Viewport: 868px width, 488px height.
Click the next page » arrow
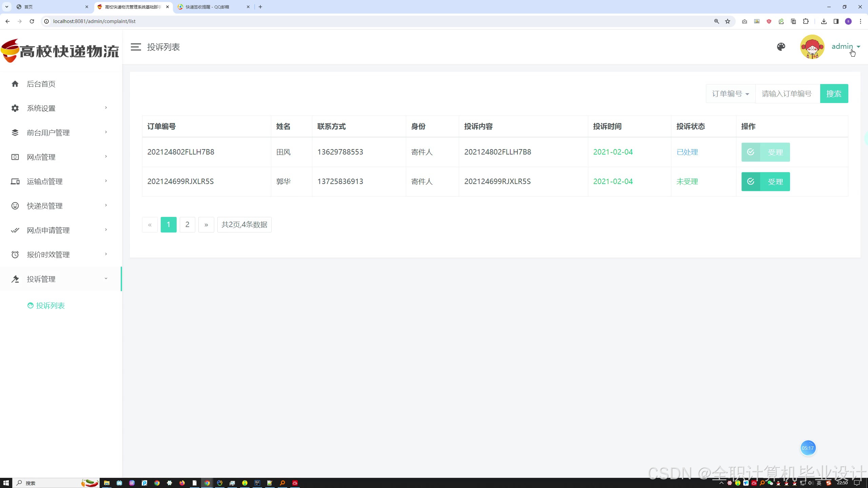(x=206, y=225)
